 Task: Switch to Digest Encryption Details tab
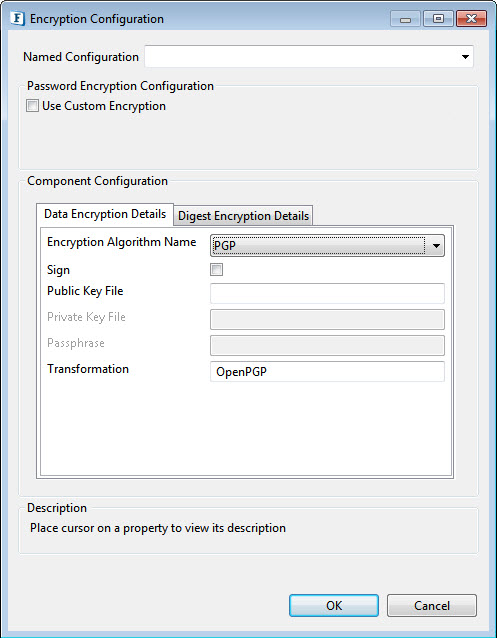point(243,216)
